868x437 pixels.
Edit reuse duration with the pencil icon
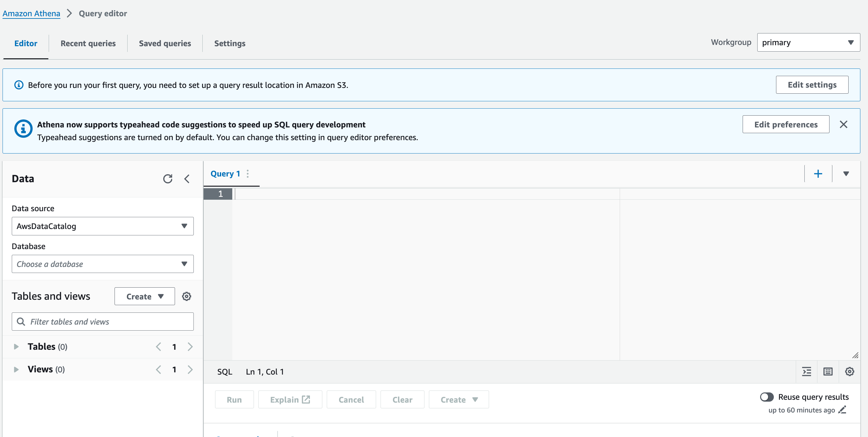click(x=843, y=410)
